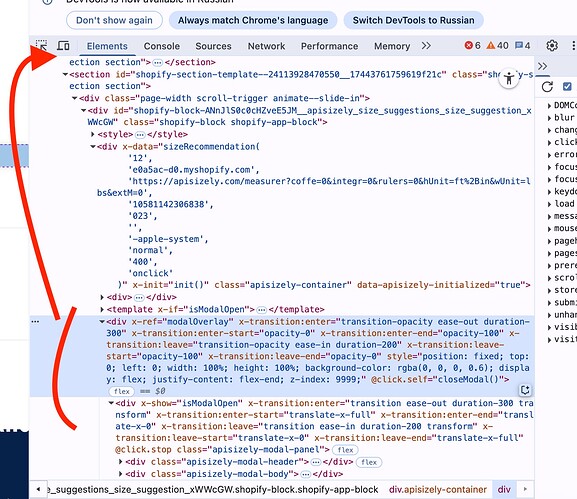577x499 pixels.
Task: Click ellipsis inside the style element
Action: [140, 135]
